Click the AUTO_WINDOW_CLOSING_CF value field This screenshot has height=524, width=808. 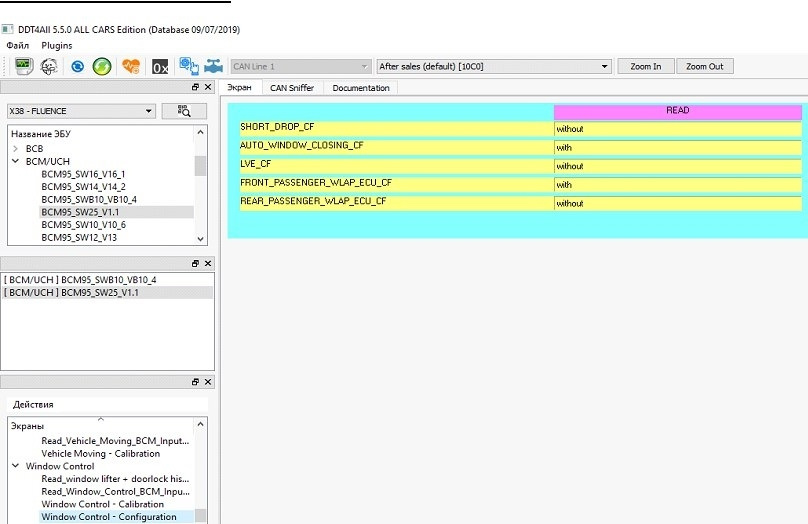(x=678, y=148)
